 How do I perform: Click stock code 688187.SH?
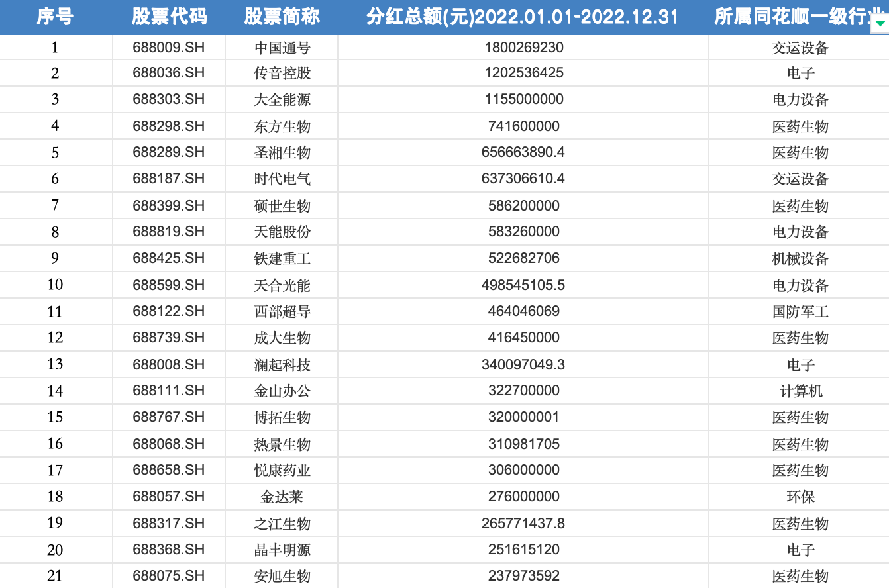coord(169,179)
